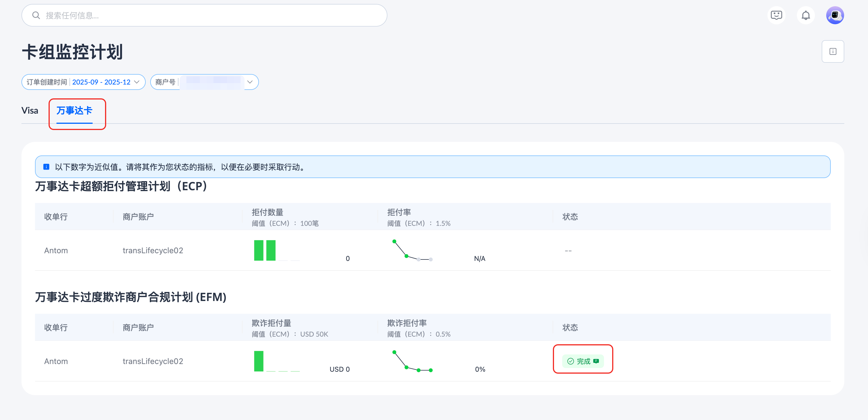This screenshot has width=868, height=420.
Task: Select the 万事达卡 tab
Action: pyautogui.click(x=74, y=110)
